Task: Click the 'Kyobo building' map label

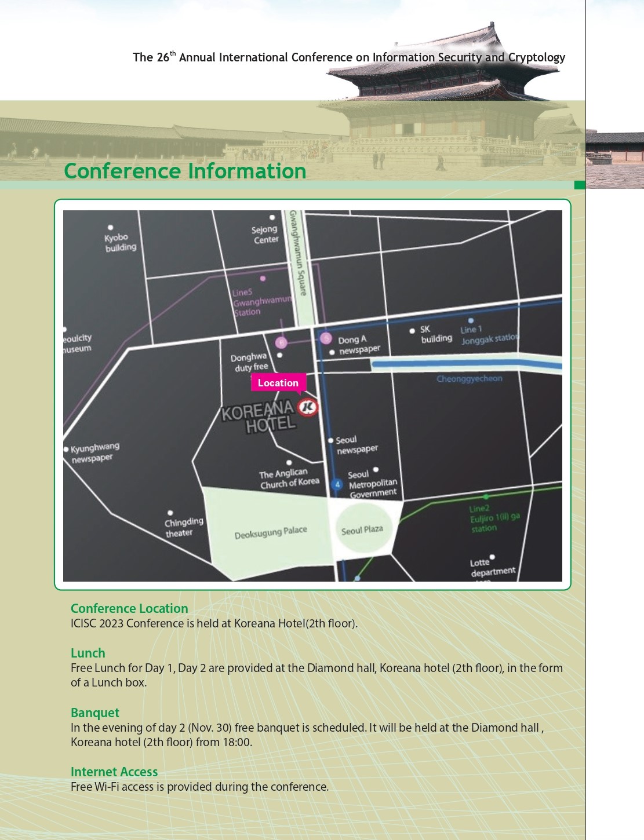Action: click(121, 242)
